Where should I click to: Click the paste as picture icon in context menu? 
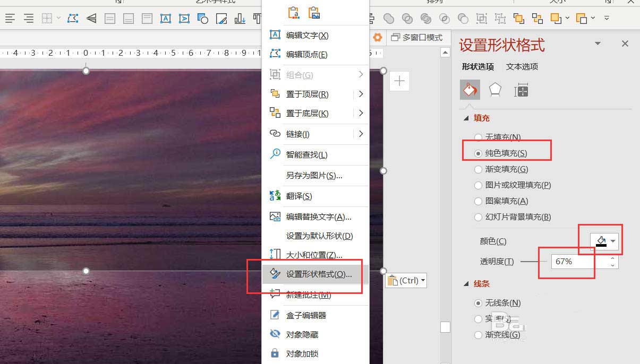click(314, 13)
